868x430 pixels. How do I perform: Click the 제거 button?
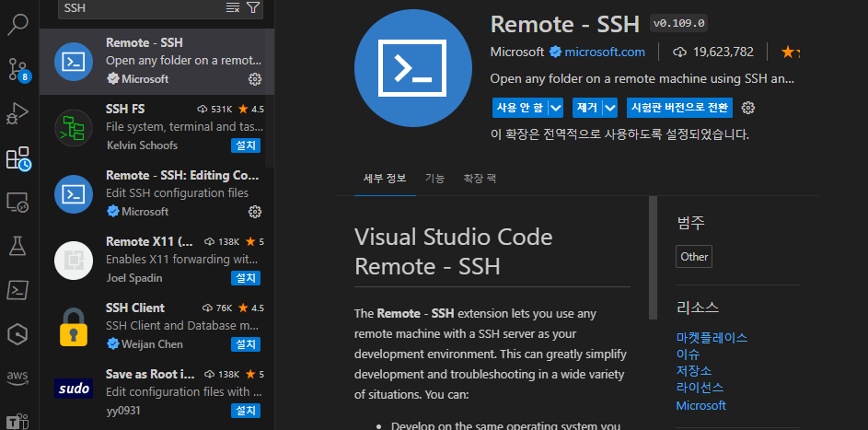pyautogui.click(x=588, y=108)
